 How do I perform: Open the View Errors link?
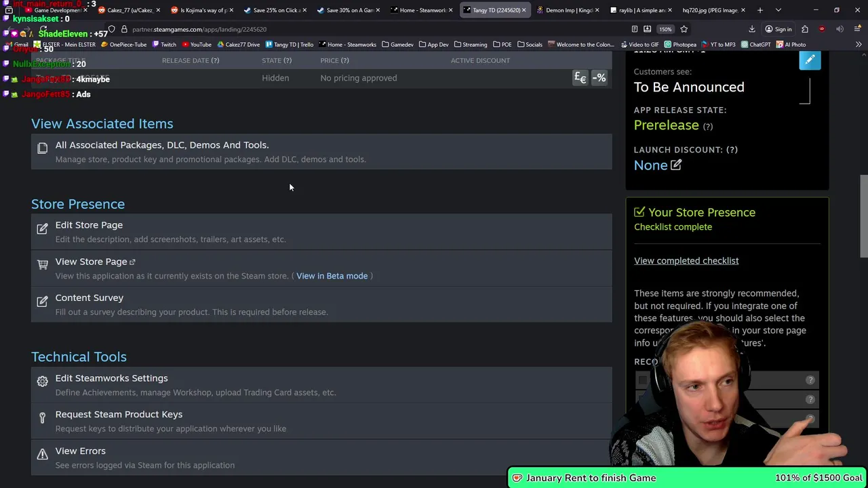pyautogui.click(x=80, y=451)
